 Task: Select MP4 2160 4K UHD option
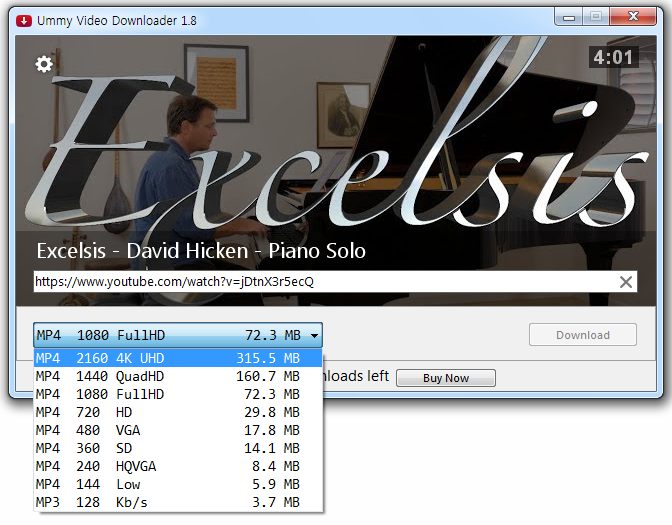[x=178, y=358]
